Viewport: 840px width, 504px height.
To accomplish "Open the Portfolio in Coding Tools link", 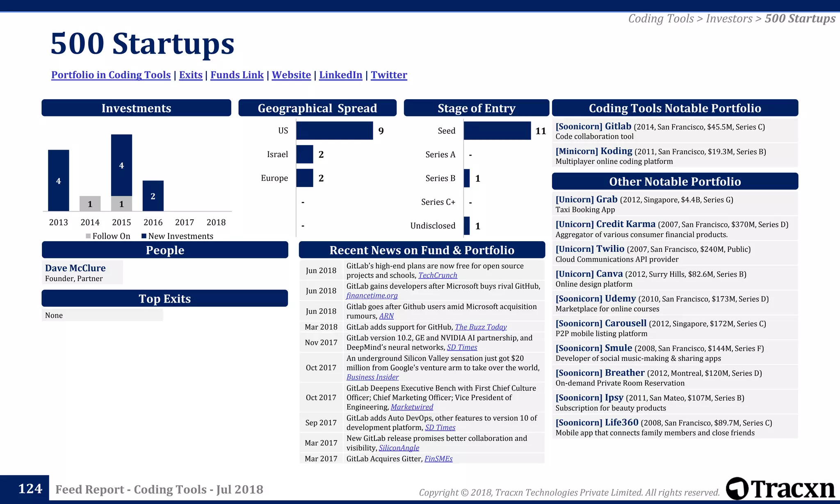I will tap(111, 75).
